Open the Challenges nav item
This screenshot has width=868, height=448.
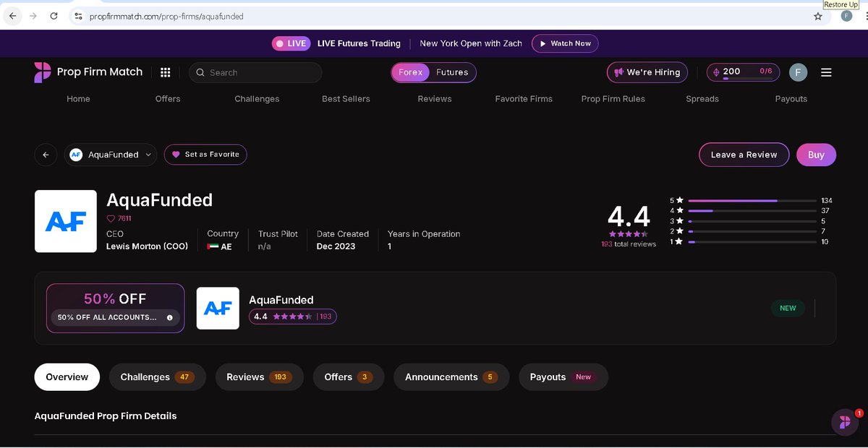pos(257,99)
